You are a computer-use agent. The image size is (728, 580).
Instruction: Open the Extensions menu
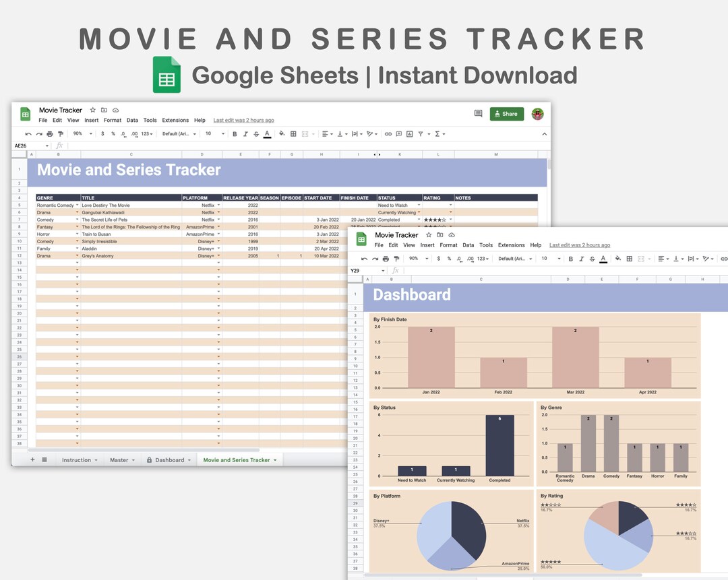[x=175, y=120]
